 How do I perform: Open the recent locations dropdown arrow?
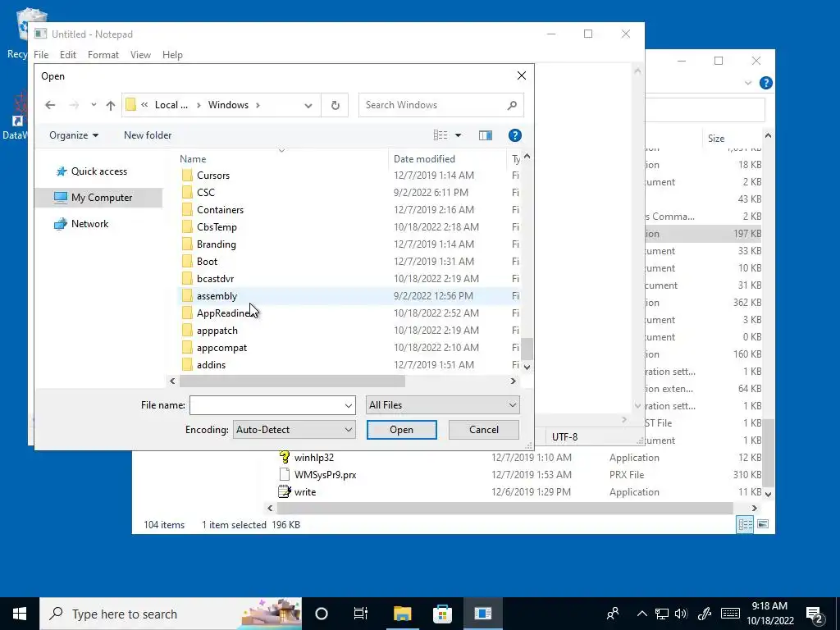[94, 105]
